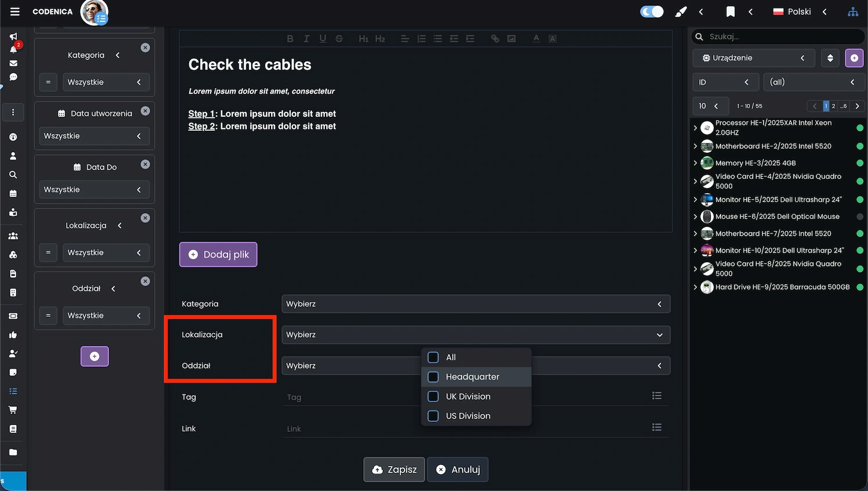Click the insert image icon in editor toolbar
The width and height of the screenshot is (868, 491).
point(511,39)
